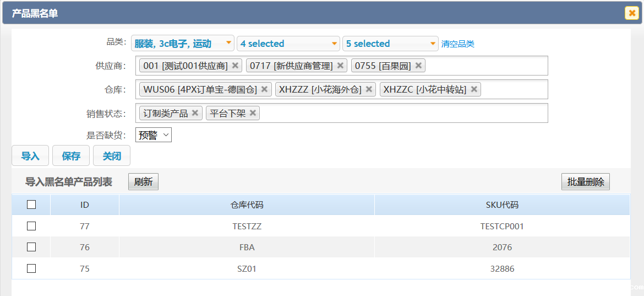Remove the XHZZC 小花中转站 warehouse tag

pos(474,89)
